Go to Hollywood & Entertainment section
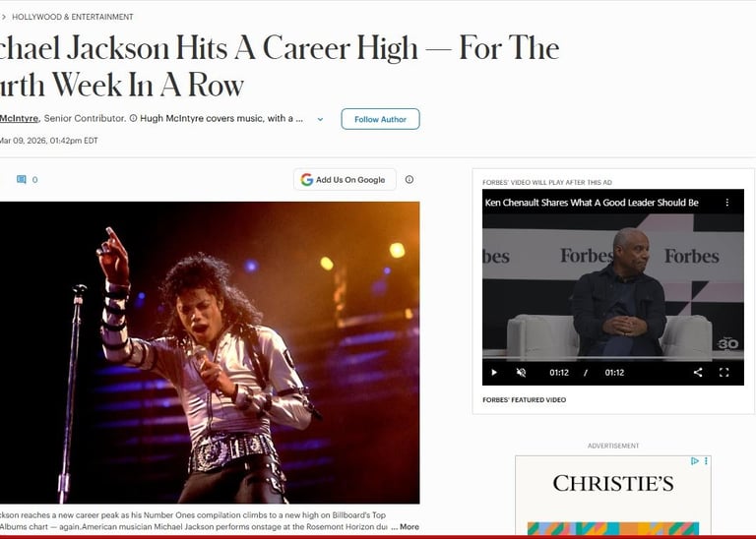The image size is (756, 539). 72,17
